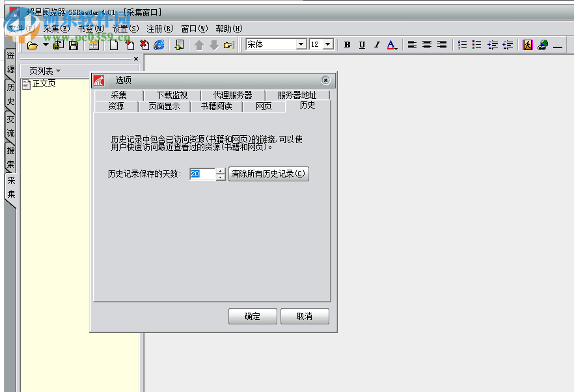574x392 pixels.
Task: Toggle bold formatting
Action: pyautogui.click(x=347, y=45)
